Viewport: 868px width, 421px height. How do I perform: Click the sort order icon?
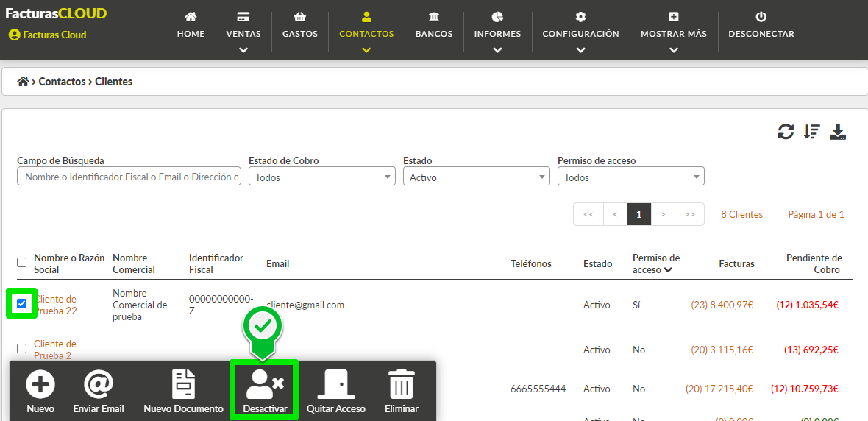pyautogui.click(x=811, y=132)
